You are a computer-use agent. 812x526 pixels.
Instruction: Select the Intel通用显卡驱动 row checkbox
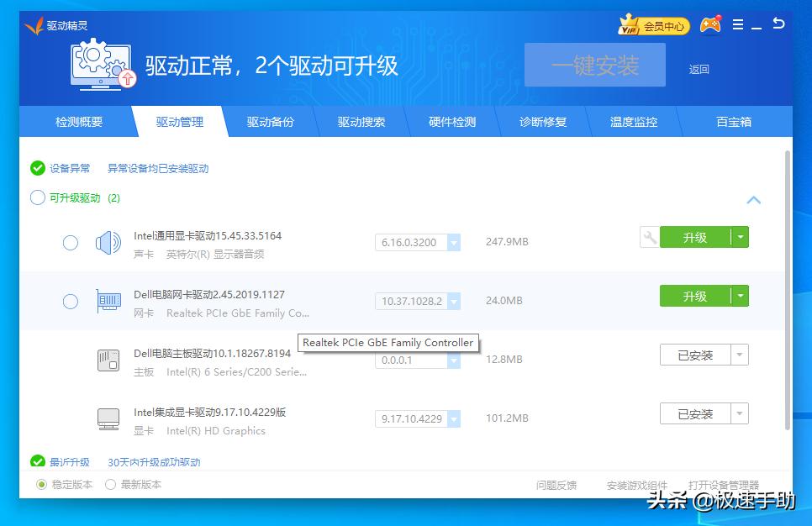tap(71, 243)
